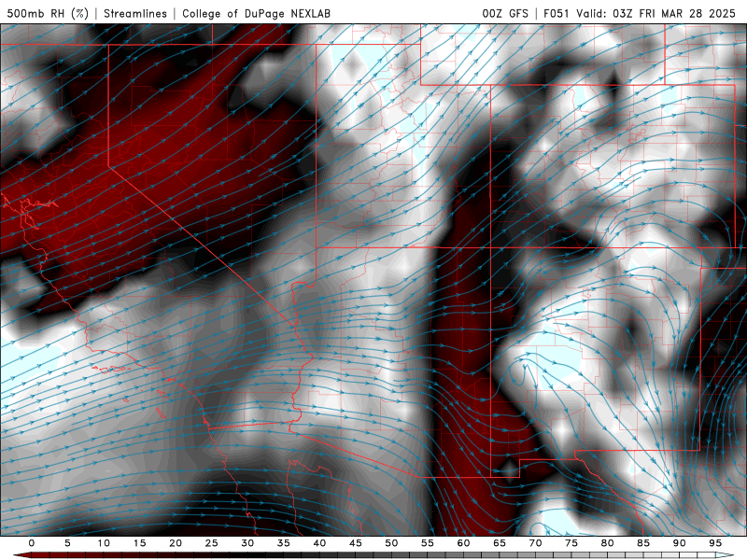Click the '500mb RH (%)' title text
This screenshot has height=560, width=747.
48,13
